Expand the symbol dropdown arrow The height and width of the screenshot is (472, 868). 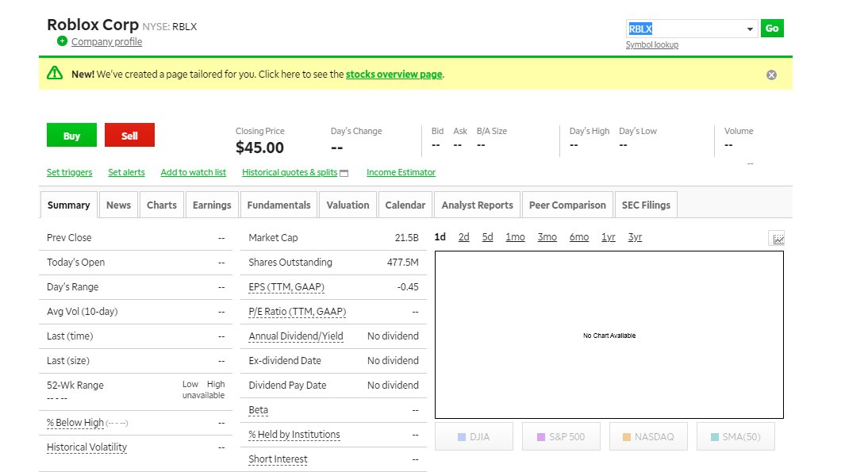(x=750, y=29)
